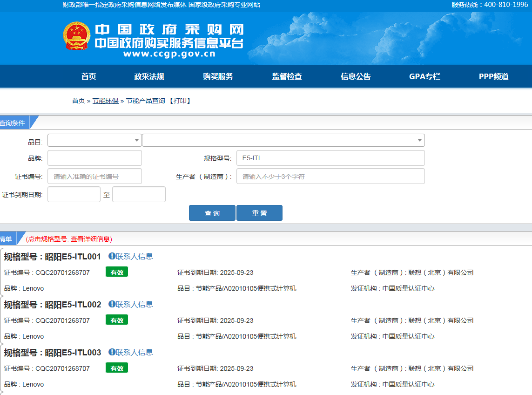Screen dimensions: 532x395
Task: Click the national emblem logo
Action: (77, 36)
